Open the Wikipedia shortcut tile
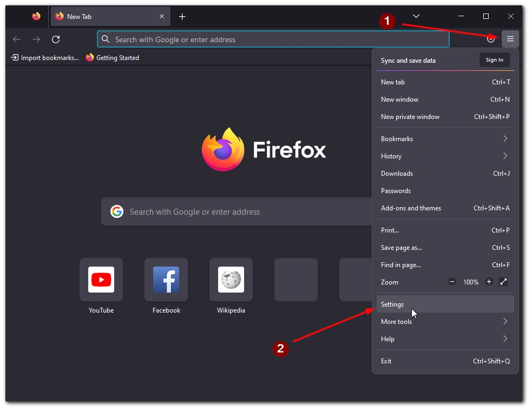532x411 pixels. click(231, 280)
